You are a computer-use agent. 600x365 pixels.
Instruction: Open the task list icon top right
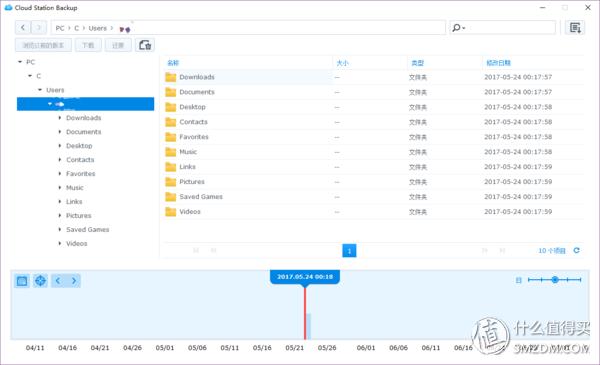click(575, 28)
